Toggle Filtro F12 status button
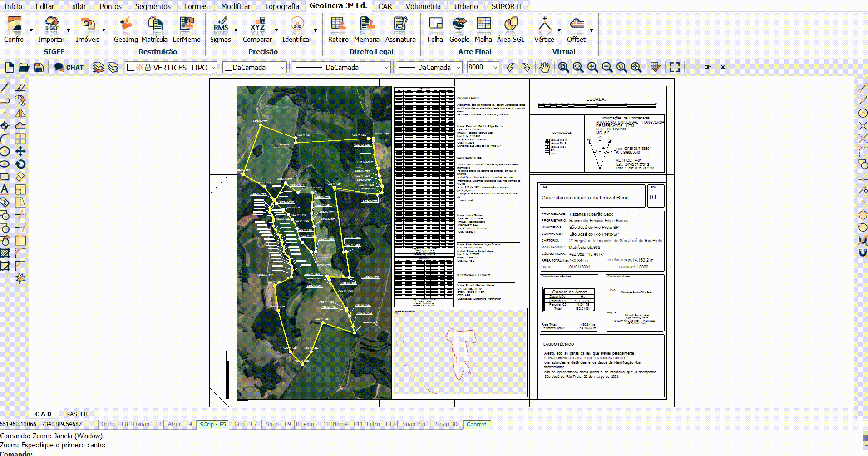Screen dimensions: 868x456 tap(381, 424)
